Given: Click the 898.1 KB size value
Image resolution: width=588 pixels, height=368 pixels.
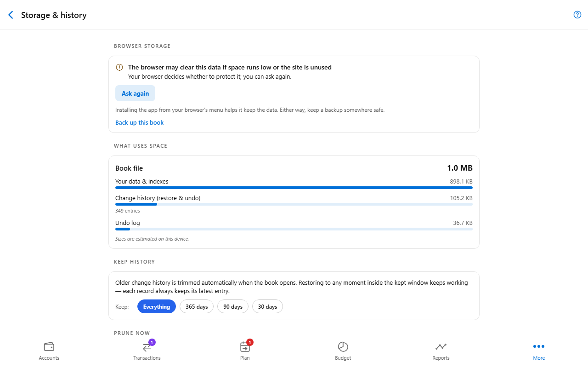Looking at the screenshot, I should click(x=461, y=181).
